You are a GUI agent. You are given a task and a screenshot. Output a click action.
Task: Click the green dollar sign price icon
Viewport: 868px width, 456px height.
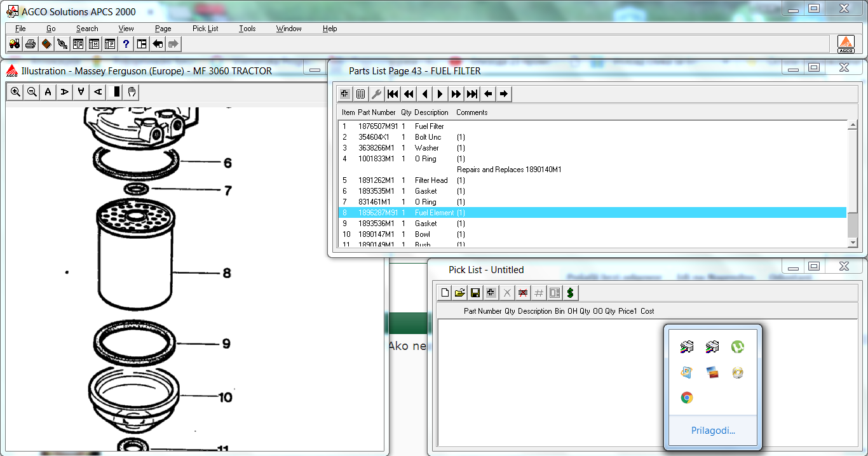click(570, 293)
